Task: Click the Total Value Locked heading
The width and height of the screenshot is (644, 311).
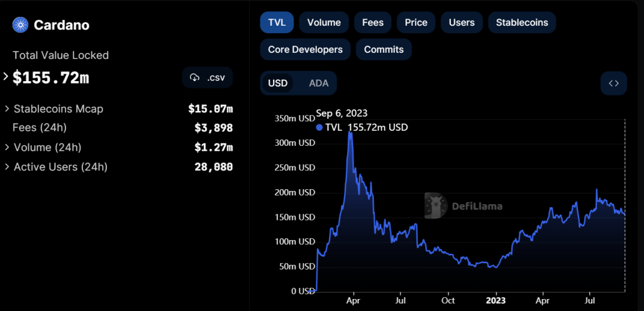Action: (61, 55)
